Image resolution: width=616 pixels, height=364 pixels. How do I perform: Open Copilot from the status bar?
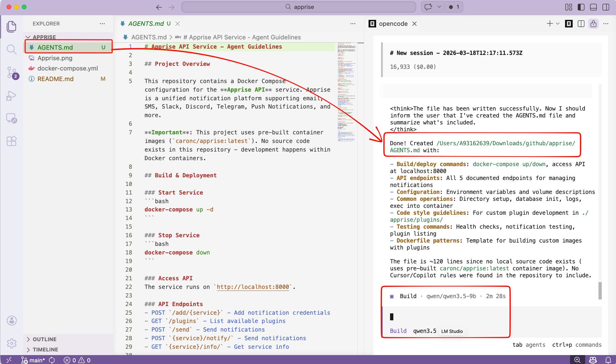[x=593, y=360]
